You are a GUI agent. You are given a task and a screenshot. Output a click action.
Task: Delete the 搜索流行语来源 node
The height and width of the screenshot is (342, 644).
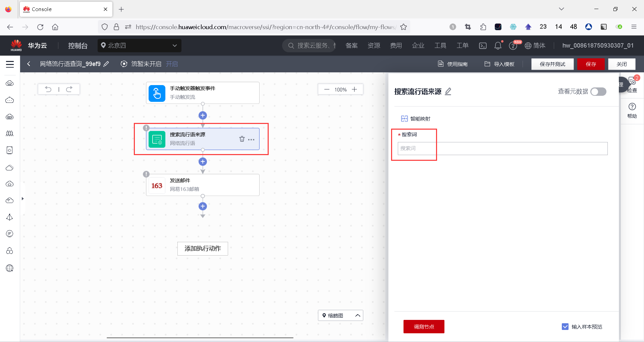point(242,139)
